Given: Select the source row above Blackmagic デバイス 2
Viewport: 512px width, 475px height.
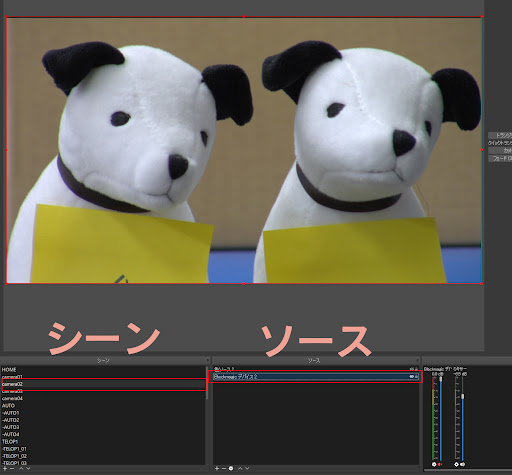Looking at the screenshot, I should 316,369.
